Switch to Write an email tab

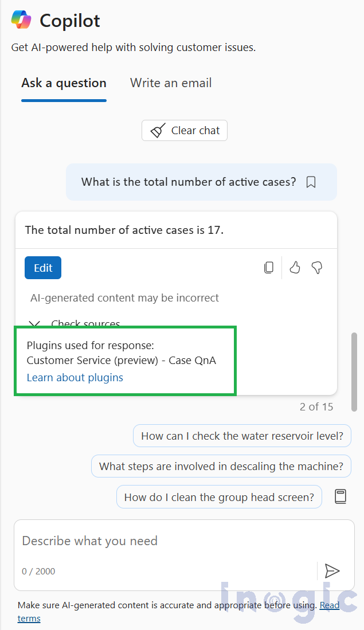pos(171,83)
